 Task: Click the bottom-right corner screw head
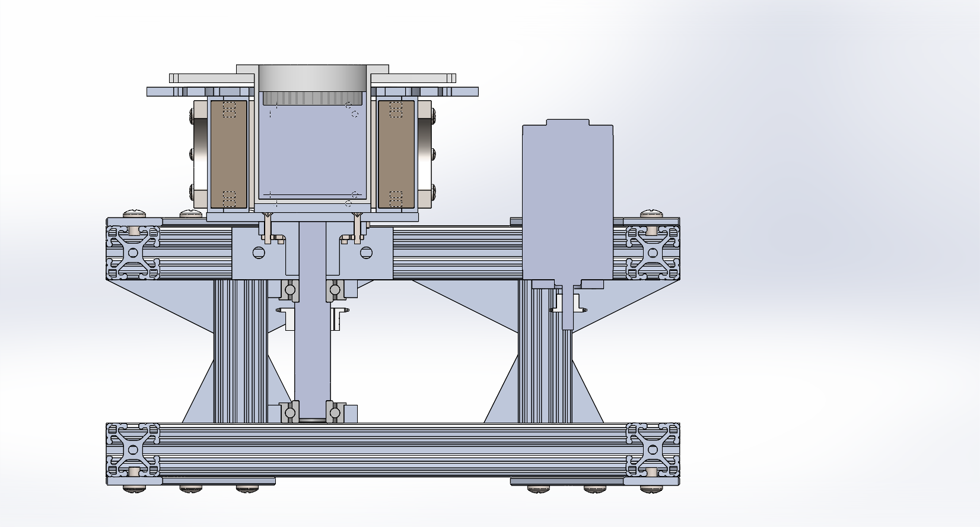point(652,488)
